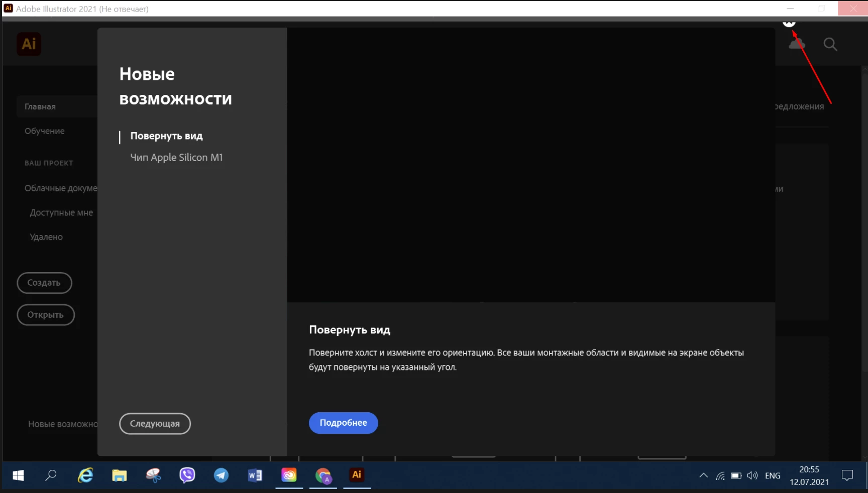Select the "Чип Apple Silicon M1" feature item

tap(176, 158)
